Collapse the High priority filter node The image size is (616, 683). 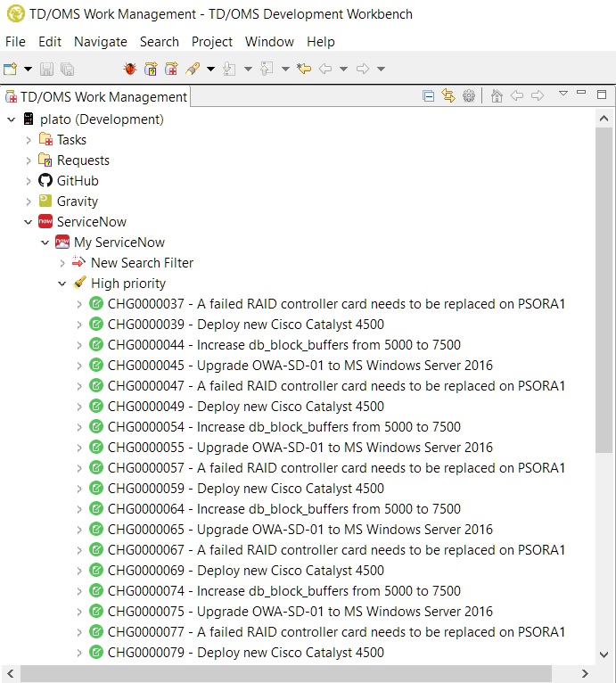pos(62,284)
